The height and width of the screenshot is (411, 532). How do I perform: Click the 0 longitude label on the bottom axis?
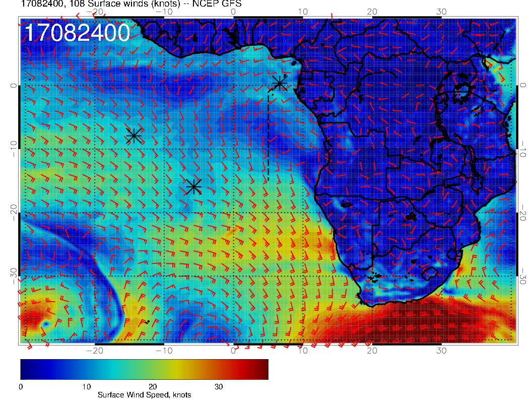point(233,351)
